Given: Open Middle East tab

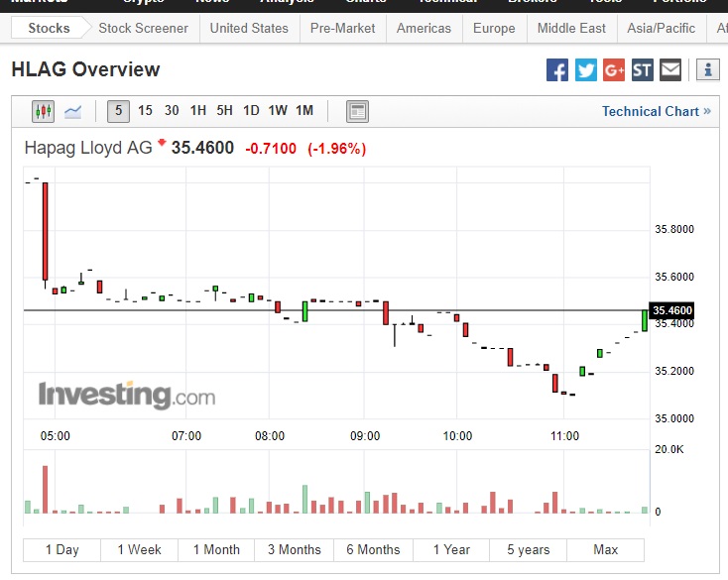Looking at the screenshot, I should point(571,29).
